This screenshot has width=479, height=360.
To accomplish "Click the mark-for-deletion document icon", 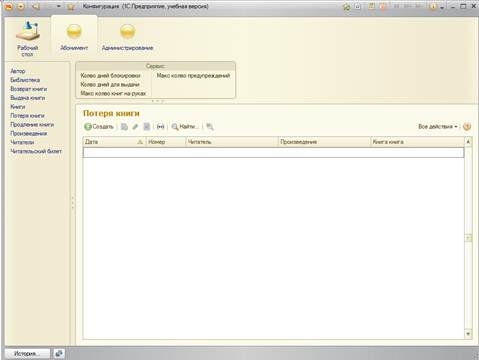I will (x=146, y=127).
